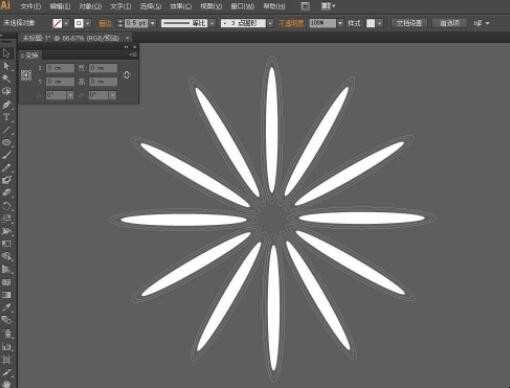
Task: Select the Mesh tool
Action: [6, 282]
